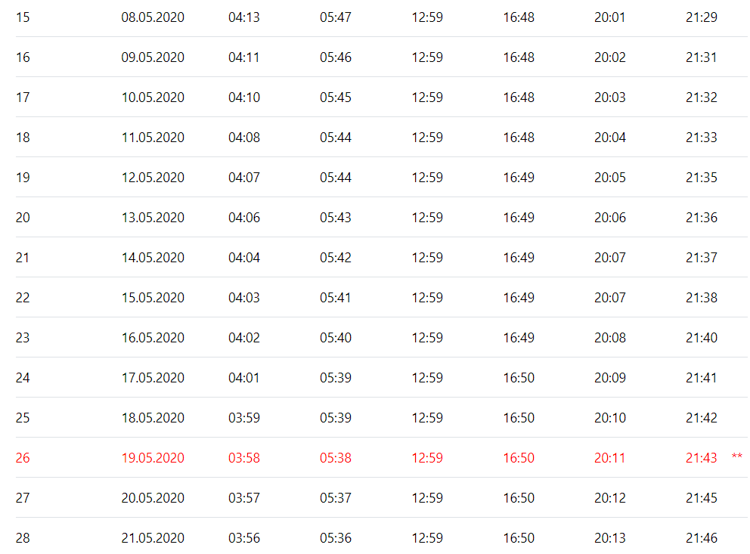Select row number 28
750x554 pixels.
coord(23,538)
